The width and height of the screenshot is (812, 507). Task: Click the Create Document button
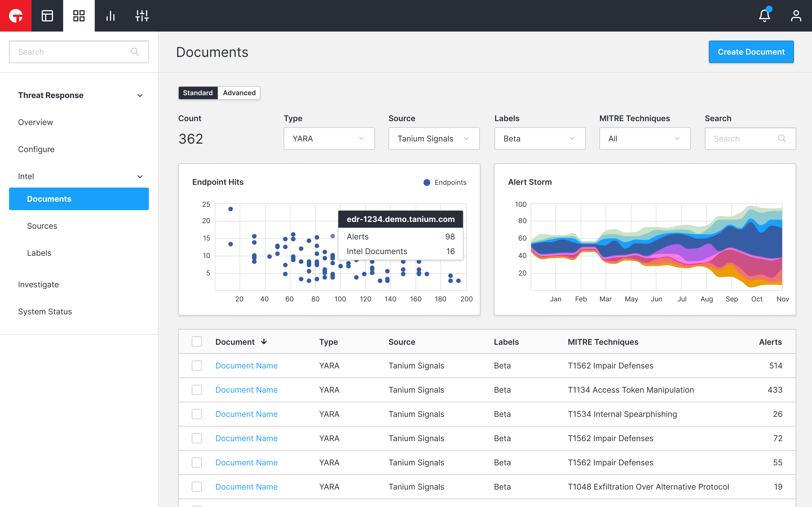[x=751, y=52]
